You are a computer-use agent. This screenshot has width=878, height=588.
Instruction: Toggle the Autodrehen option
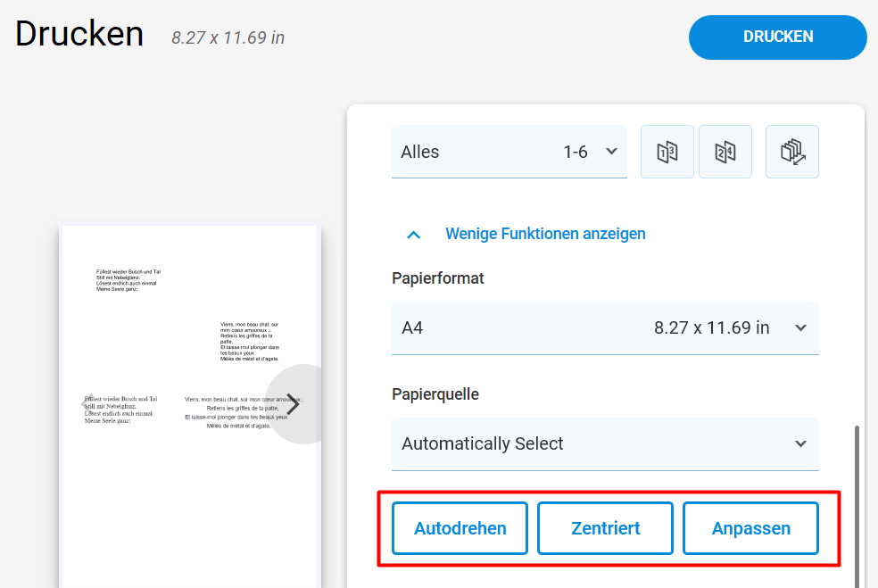tap(460, 528)
